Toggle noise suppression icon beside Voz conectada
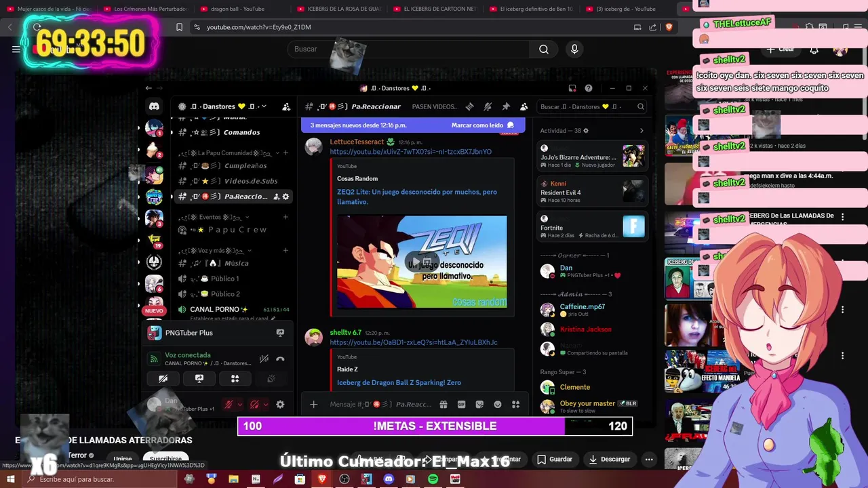The image size is (868, 488). tap(264, 359)
